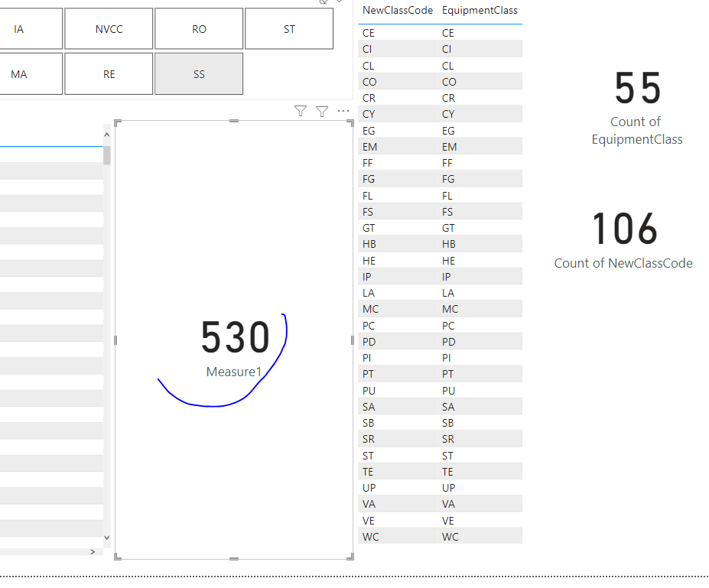The width and height of the screenshot is (709, 588).
Task: Click CY in the EquipmentClass column
Action: click(448, 114)
